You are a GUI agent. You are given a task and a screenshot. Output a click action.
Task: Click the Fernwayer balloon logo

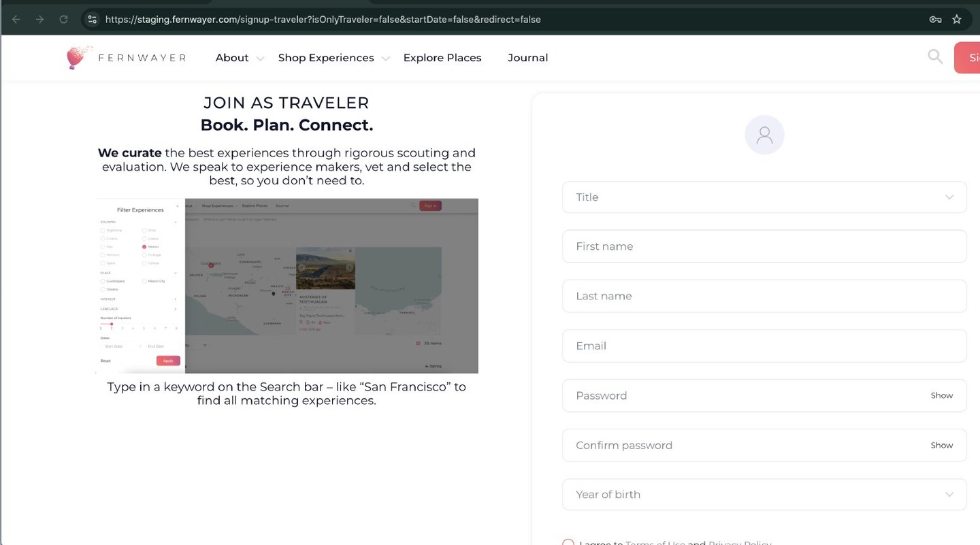78,58
